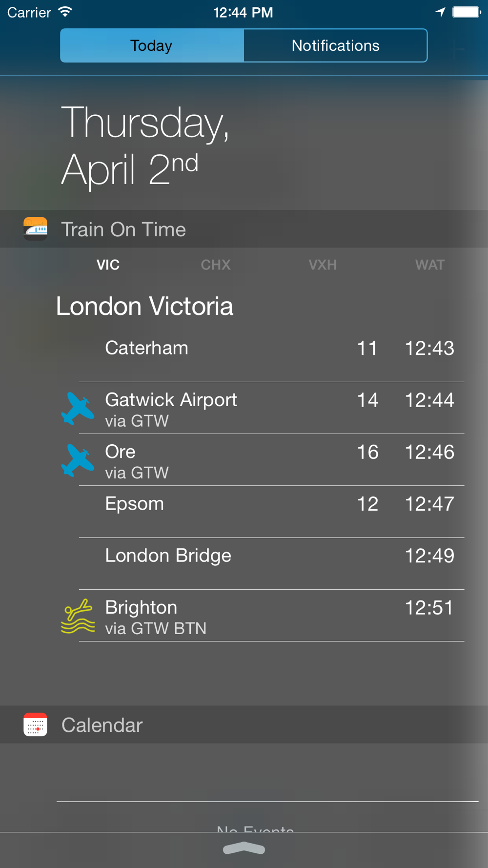This screenshot has width=488, height=868.
Task: Tap the yellow swimmer icon beside Brighton
Action: [78, 616]
